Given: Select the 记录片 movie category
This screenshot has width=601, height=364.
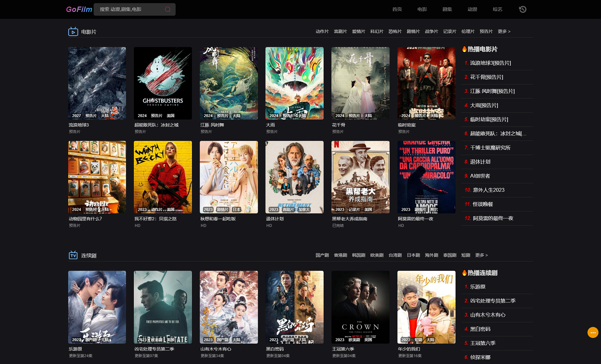Looking at the screenshot, I should pyautogui.click(x=450, y=31).
